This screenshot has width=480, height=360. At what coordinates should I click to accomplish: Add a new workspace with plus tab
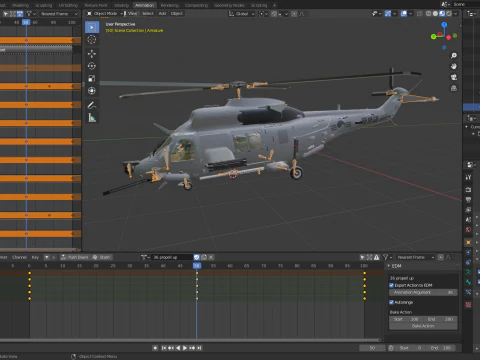coord(274,5)
